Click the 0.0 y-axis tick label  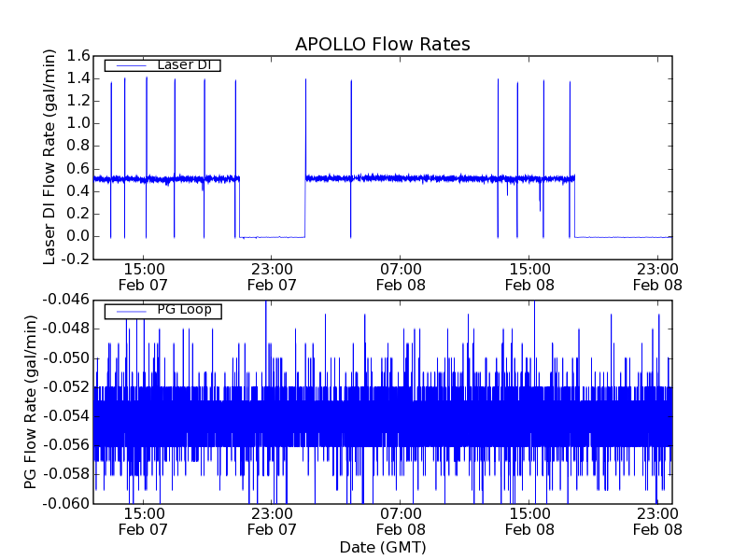[78, 236]
